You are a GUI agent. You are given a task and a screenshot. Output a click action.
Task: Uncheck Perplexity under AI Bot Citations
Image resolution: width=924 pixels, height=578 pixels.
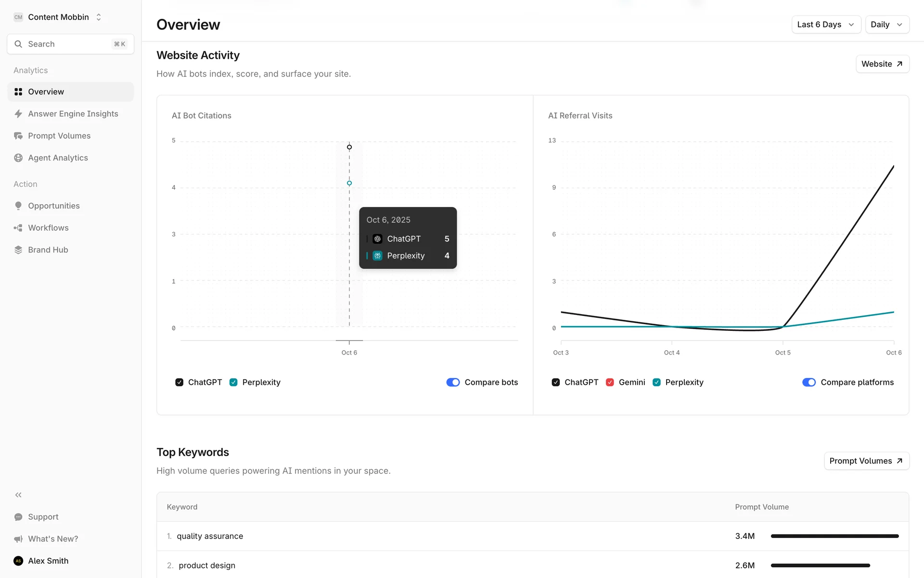point(233,382)
